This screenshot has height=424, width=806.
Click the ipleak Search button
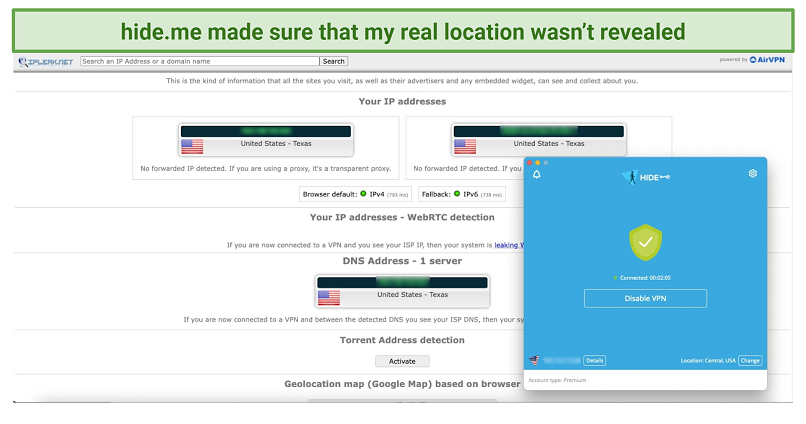[334, 61]
